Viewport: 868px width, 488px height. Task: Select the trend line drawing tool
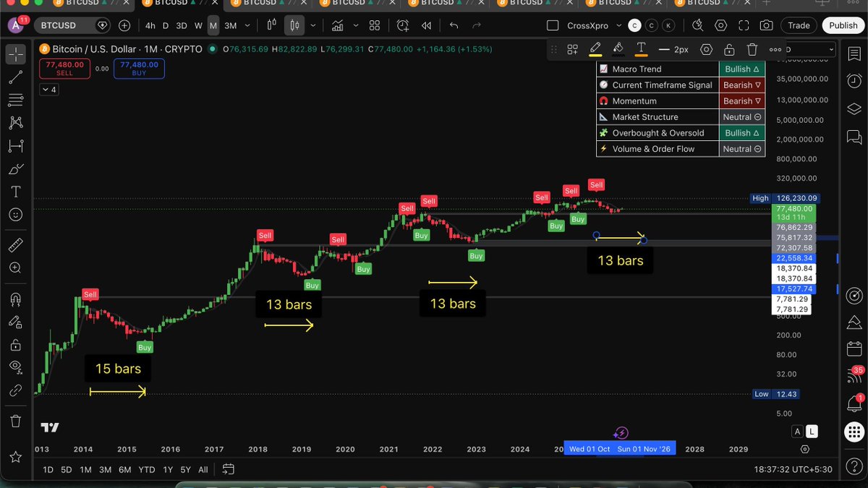15,77
